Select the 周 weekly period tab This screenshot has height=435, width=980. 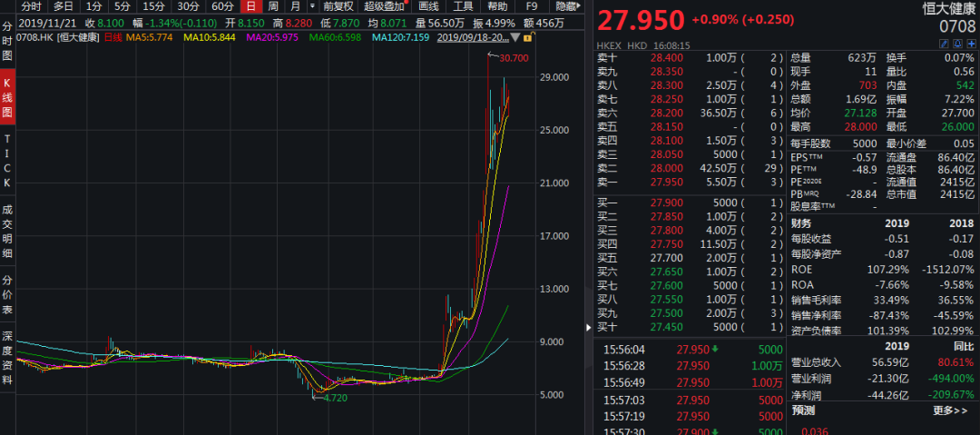pos(273,7)
